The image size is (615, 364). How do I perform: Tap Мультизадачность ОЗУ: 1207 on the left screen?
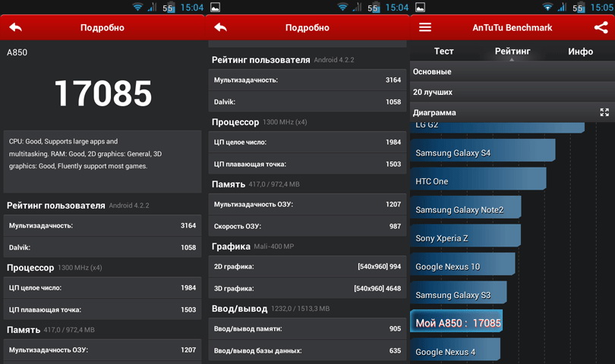102,350
